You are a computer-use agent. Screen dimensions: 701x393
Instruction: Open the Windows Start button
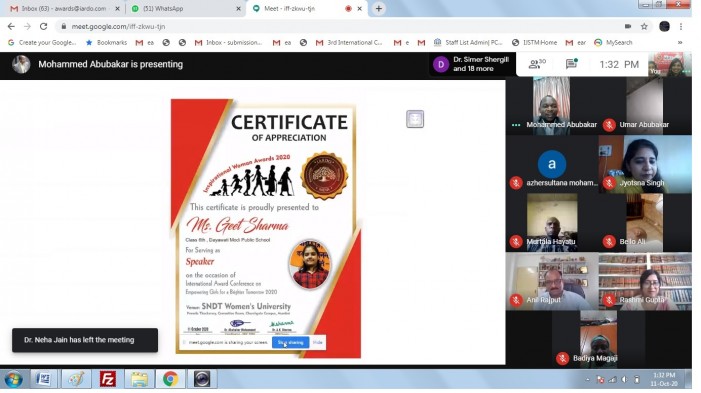pos(13,380)
